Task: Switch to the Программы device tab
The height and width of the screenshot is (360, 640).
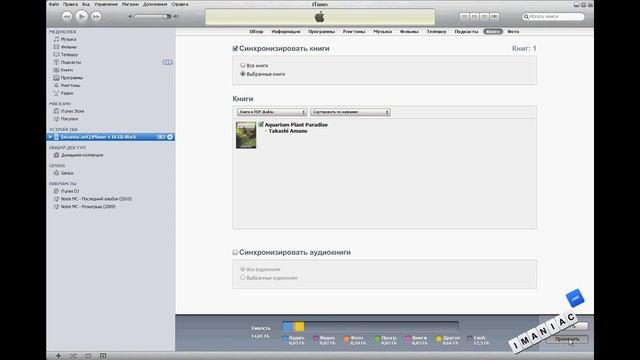Action: tap(321, 31)
